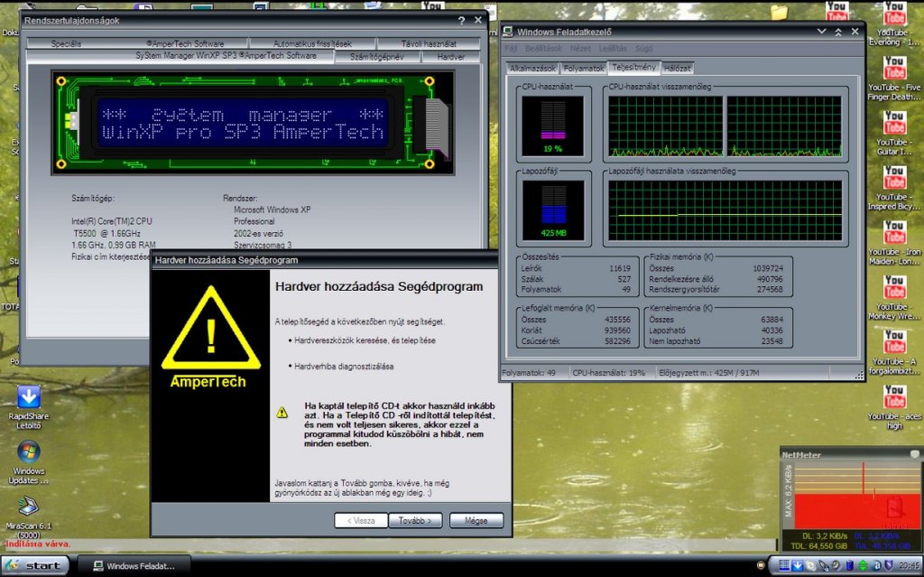Click the Task Manager title bar monitor icon
Screen dimensions: 924x577
[507, 32]
